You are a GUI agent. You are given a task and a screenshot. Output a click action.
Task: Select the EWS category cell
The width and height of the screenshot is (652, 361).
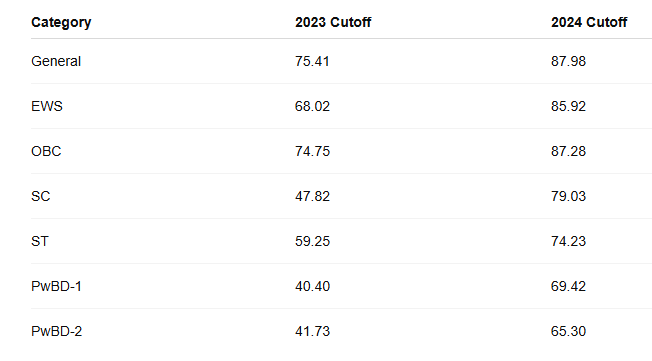click(47, 106)
